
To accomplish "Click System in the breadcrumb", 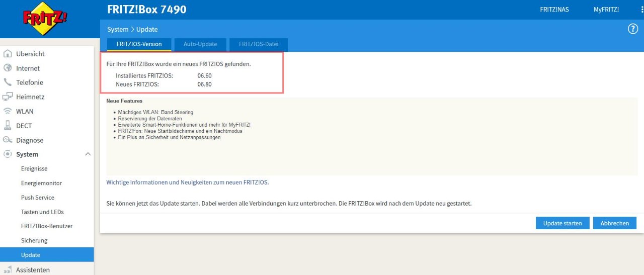I will (x=118, y=30).
